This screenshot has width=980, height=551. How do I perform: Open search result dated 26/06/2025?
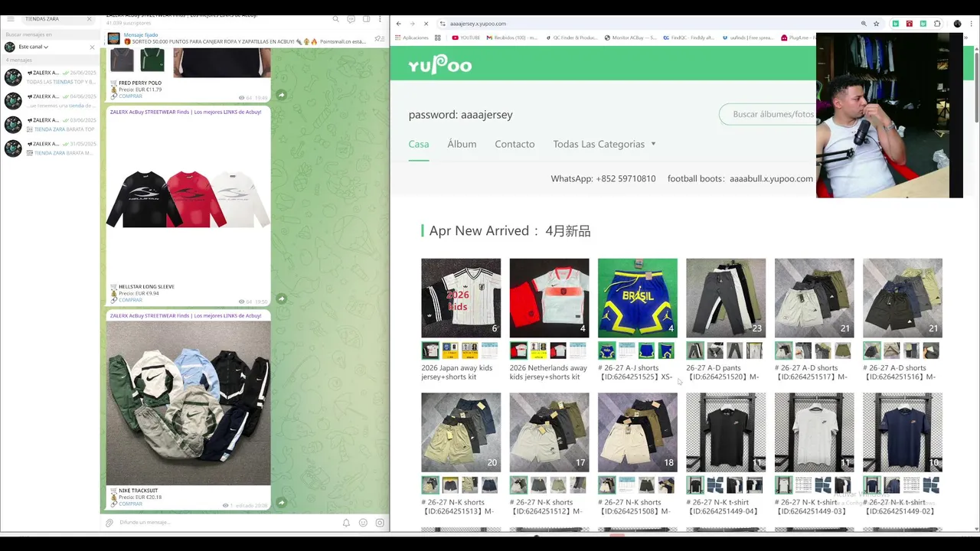click(51, 77)
